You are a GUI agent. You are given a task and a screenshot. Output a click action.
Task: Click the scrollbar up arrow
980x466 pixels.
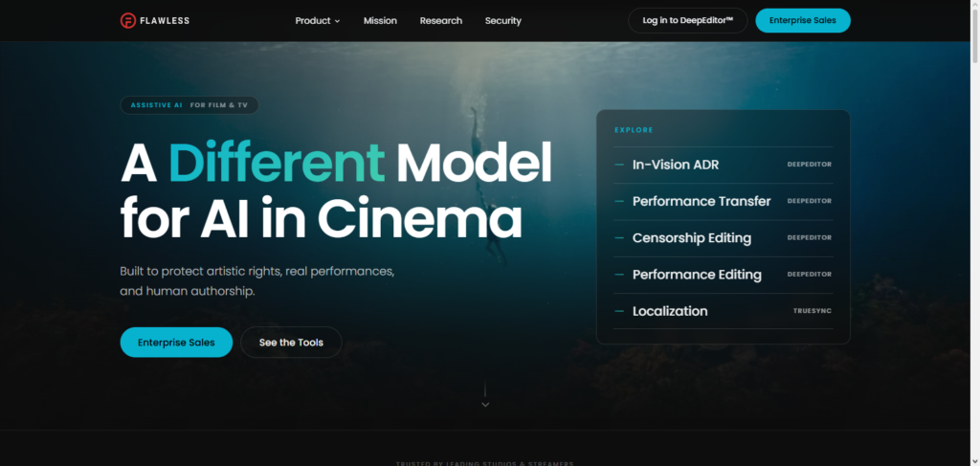[x=974, y=5]
